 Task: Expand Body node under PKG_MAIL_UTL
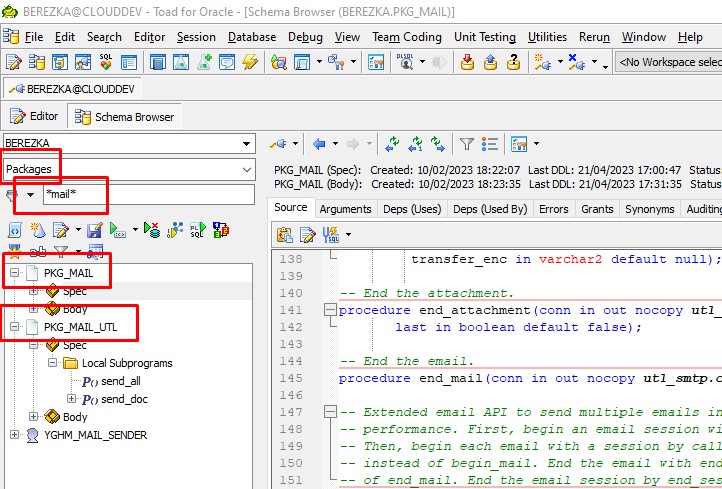(34, 417)
